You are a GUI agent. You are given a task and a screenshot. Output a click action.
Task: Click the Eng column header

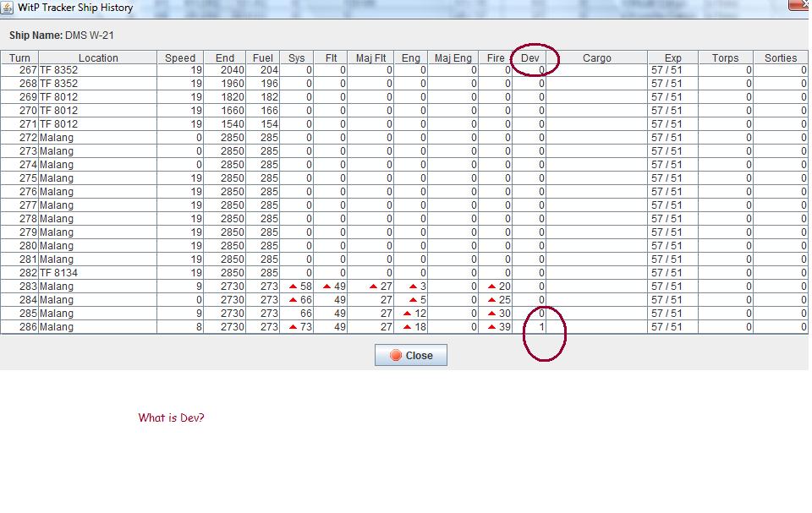point(411,58)
